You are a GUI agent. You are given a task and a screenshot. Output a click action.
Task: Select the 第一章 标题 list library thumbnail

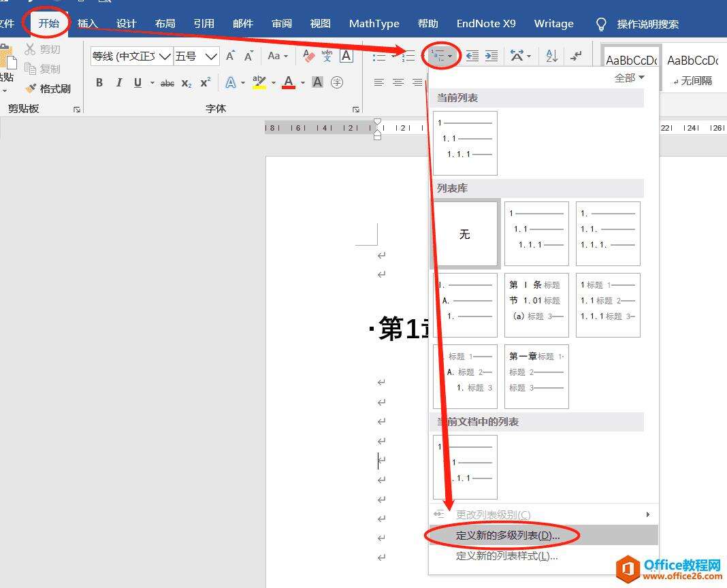(x=536, y=376)
